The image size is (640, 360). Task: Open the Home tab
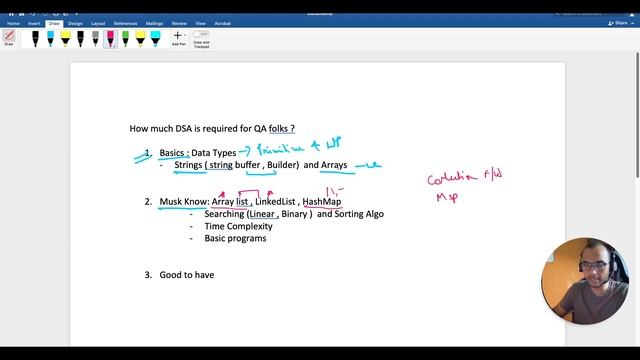pyautogui.click(x=13, y=24)
